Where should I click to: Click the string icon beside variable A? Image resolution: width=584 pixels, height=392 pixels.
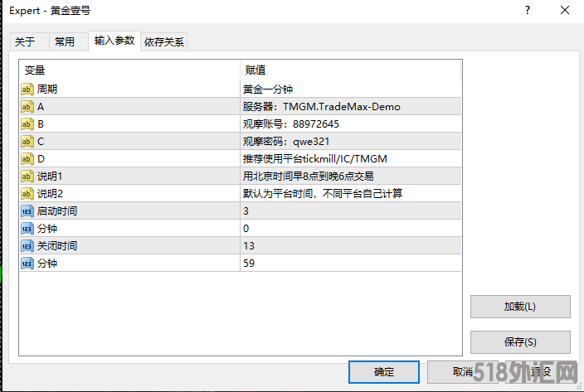tap(27, 107)
